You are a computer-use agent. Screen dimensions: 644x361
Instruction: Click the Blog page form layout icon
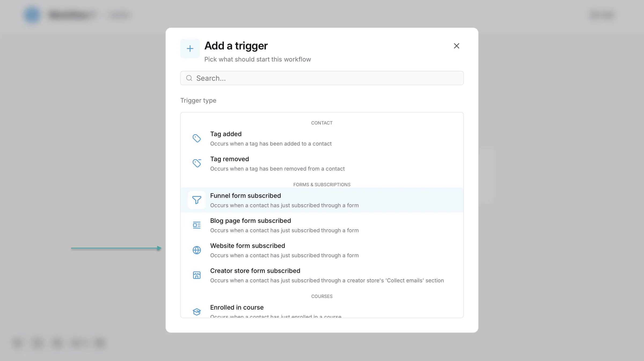click(x=197, y=225)
